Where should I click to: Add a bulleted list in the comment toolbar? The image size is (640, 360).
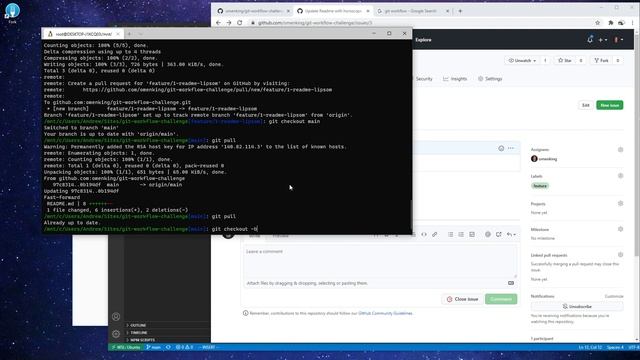tap(451, 235)
